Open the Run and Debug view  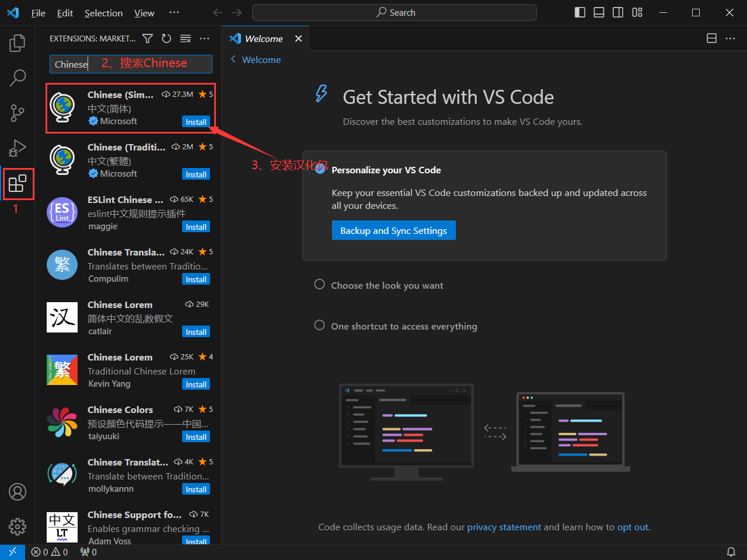[x=18, y=148]
